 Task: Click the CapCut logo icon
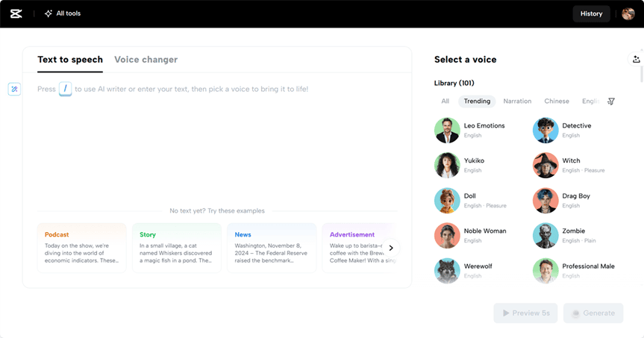[16, 13]
